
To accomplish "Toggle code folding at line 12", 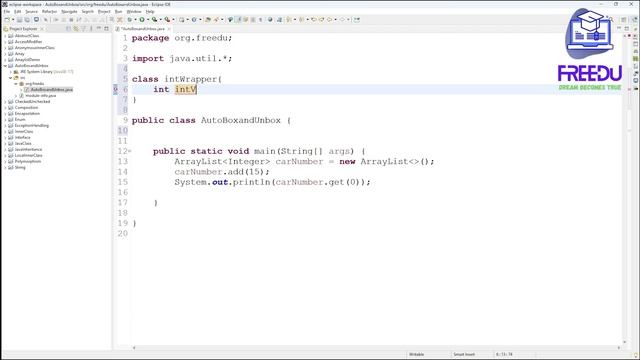I will pos(130,151).
